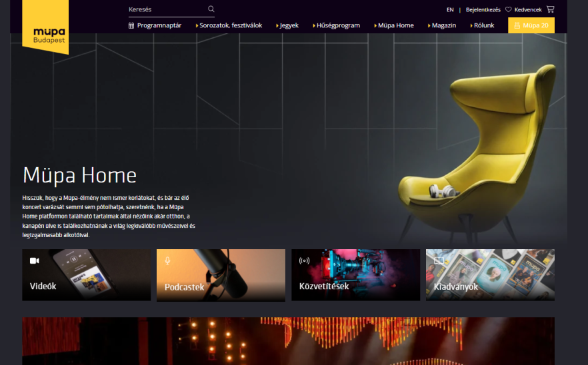Click into the Keresés search field

(x=167, y=9)
